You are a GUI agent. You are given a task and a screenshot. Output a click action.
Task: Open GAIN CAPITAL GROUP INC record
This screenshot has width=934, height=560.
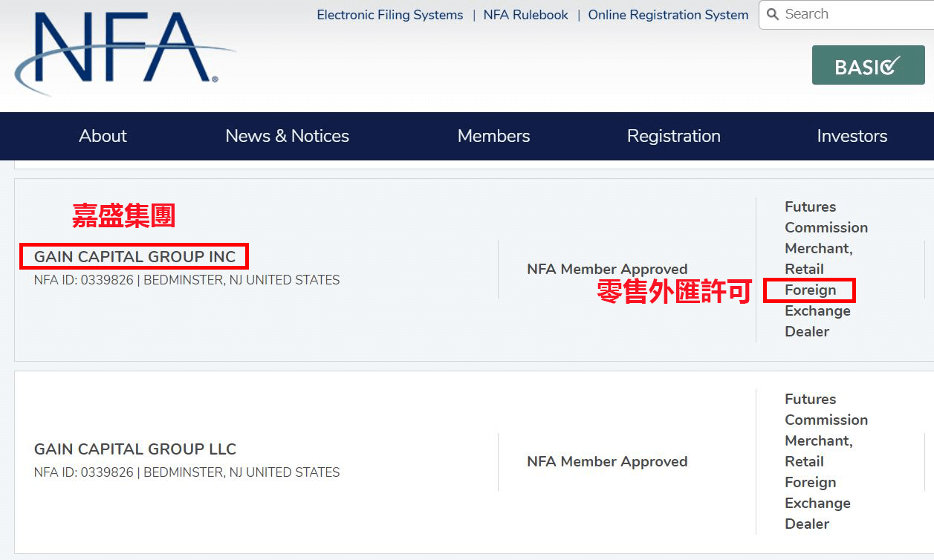click(134, 257)
